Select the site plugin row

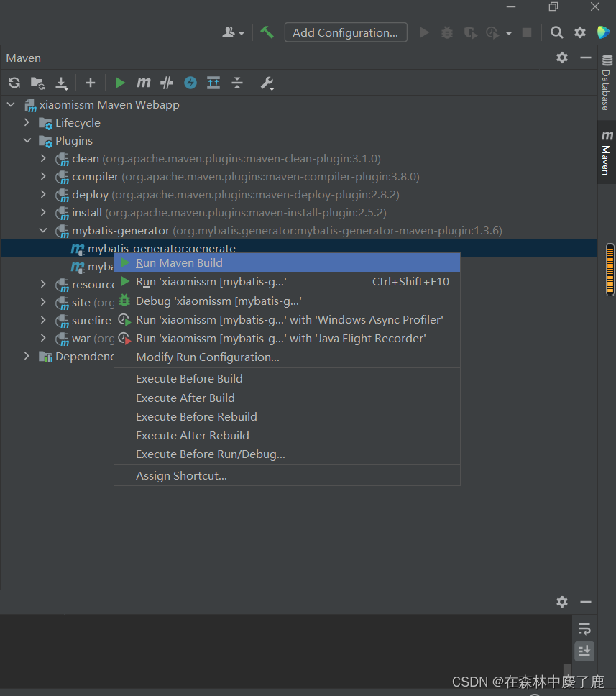pos(57,303)
